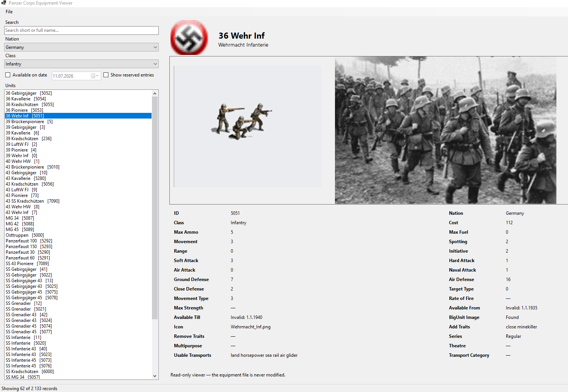Screen dimensions: 568x392
Task: Click the marching soldiers big unit photo
Action: 446,130
